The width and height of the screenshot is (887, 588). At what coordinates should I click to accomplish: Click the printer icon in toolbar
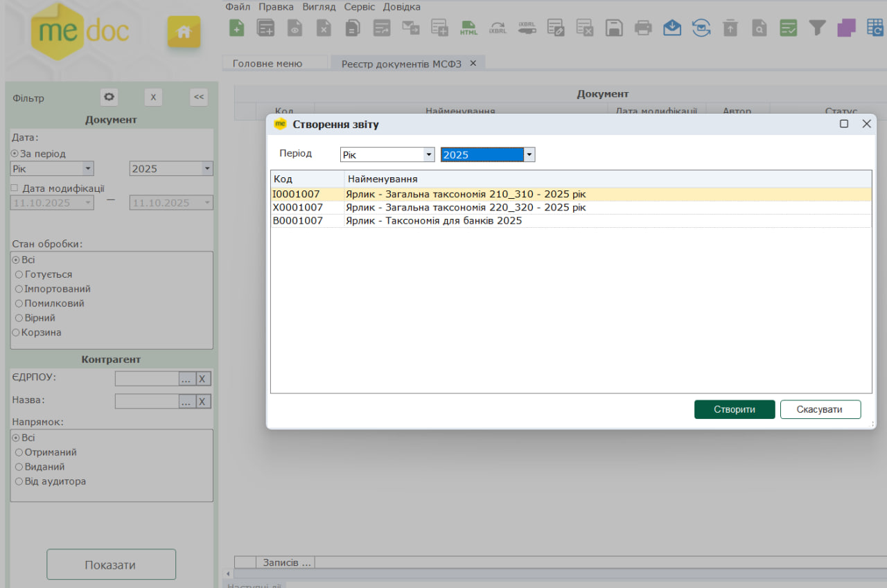644,28
